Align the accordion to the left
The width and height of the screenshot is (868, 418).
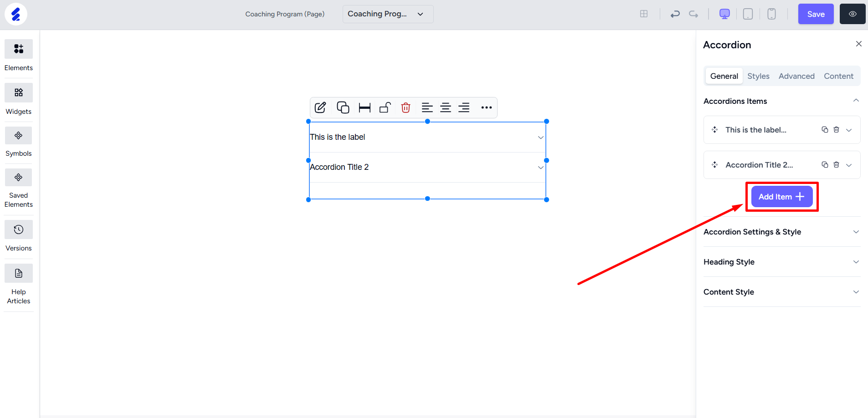coord(427,107)
